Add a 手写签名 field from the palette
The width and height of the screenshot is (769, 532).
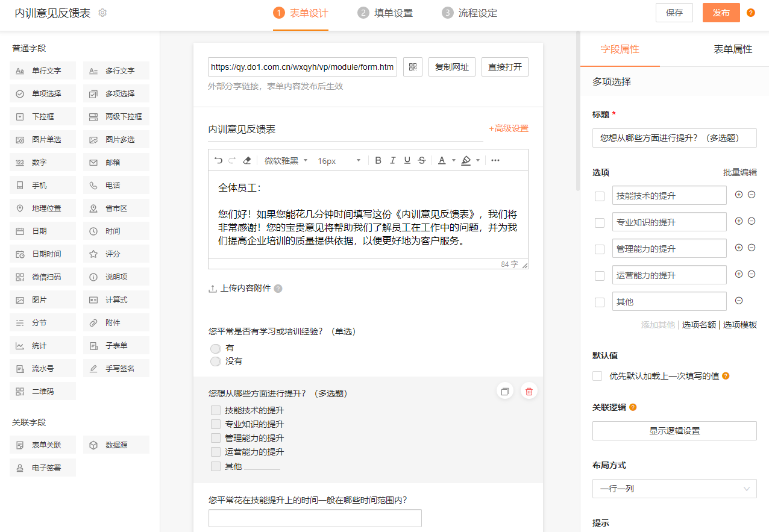(x=116, y=368)
